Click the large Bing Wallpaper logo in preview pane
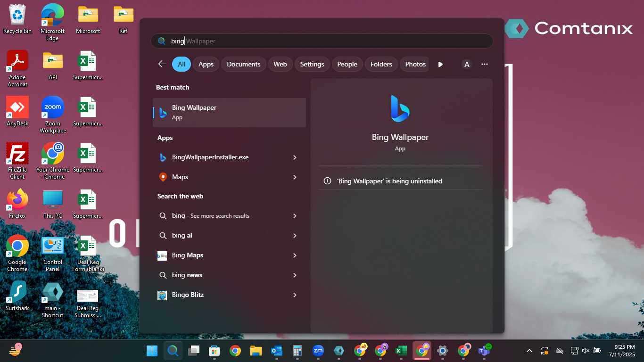The height and width of the screenshot is (362, 644). coord(400,109)
